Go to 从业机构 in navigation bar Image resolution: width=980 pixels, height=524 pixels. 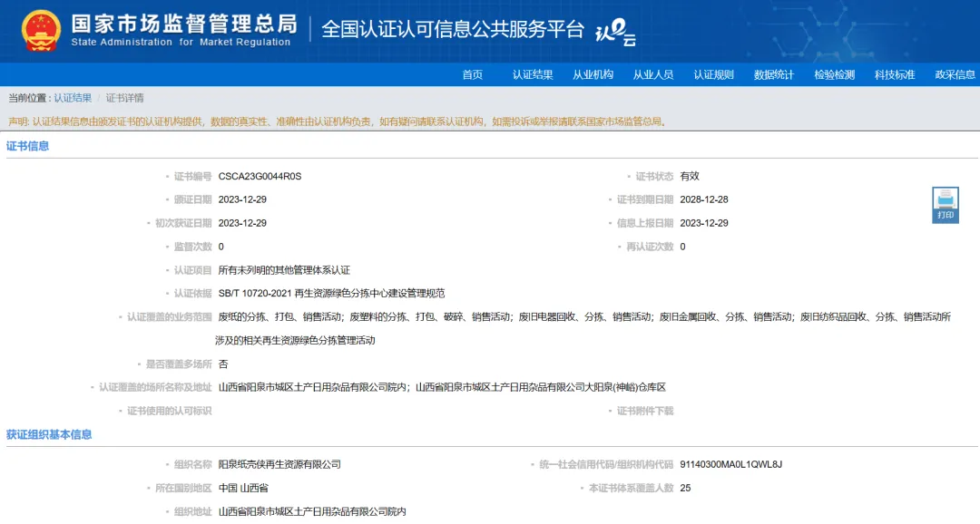coord(593,75)
